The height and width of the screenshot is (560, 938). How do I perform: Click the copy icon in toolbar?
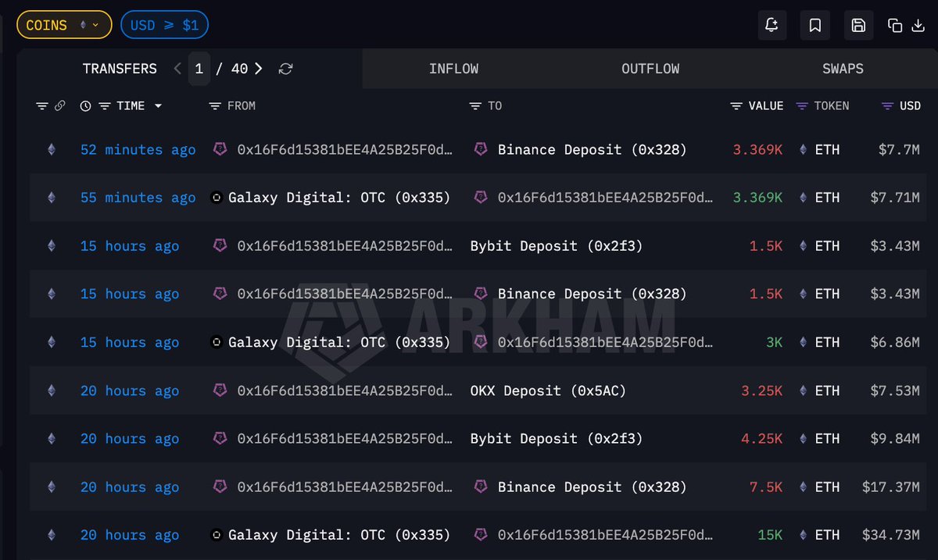(x=895, y=26)
